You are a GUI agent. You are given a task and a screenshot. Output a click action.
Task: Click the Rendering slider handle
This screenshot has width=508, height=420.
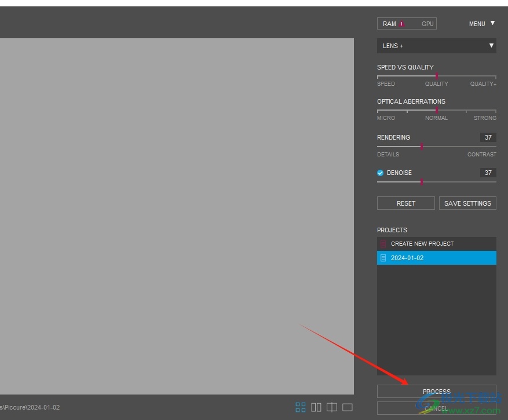421,147
